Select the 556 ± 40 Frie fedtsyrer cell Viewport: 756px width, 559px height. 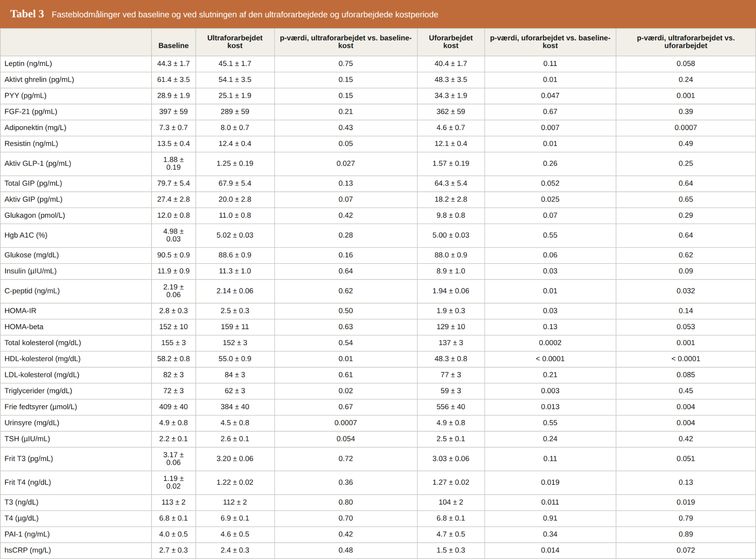pos(451,407)
